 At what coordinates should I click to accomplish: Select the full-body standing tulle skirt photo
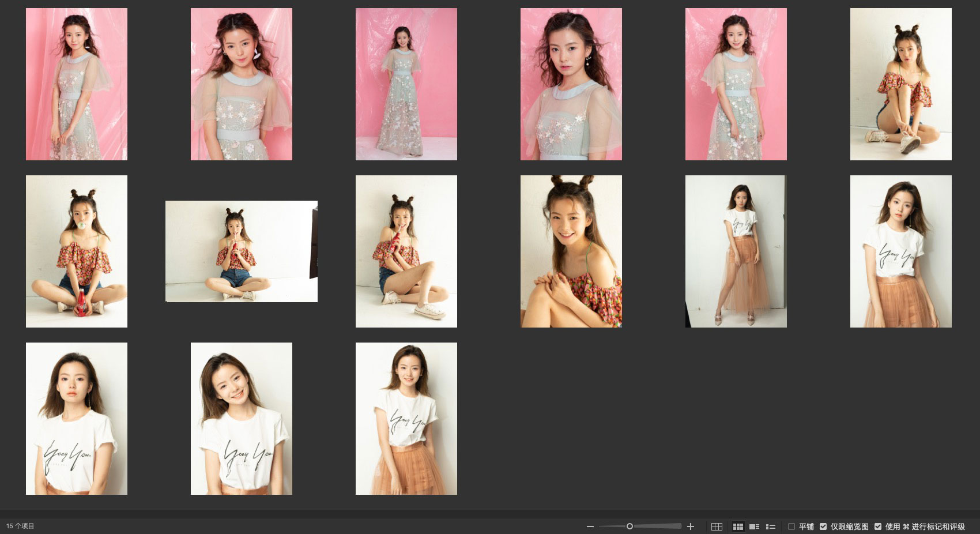point(736,251)
